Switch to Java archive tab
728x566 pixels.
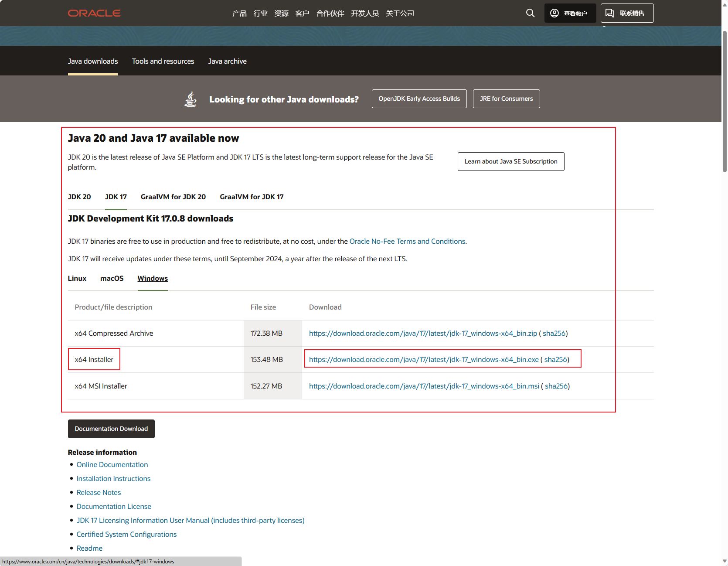(x=227, y=61)
